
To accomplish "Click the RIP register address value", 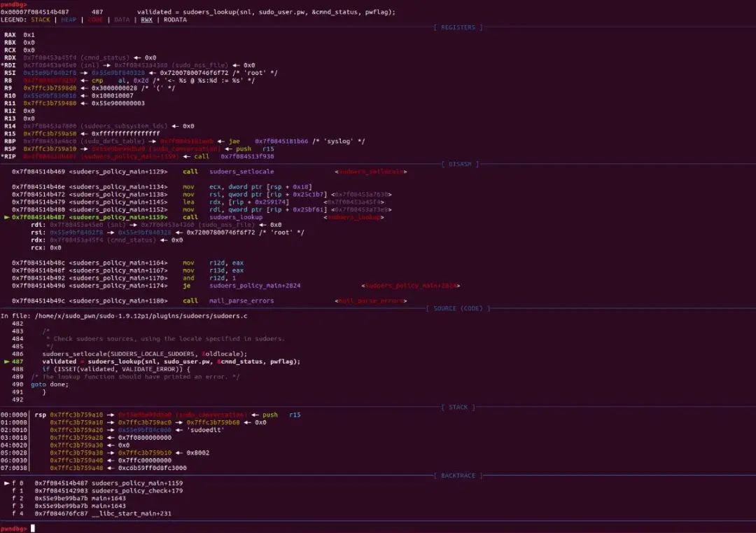I will coord(56,156).
